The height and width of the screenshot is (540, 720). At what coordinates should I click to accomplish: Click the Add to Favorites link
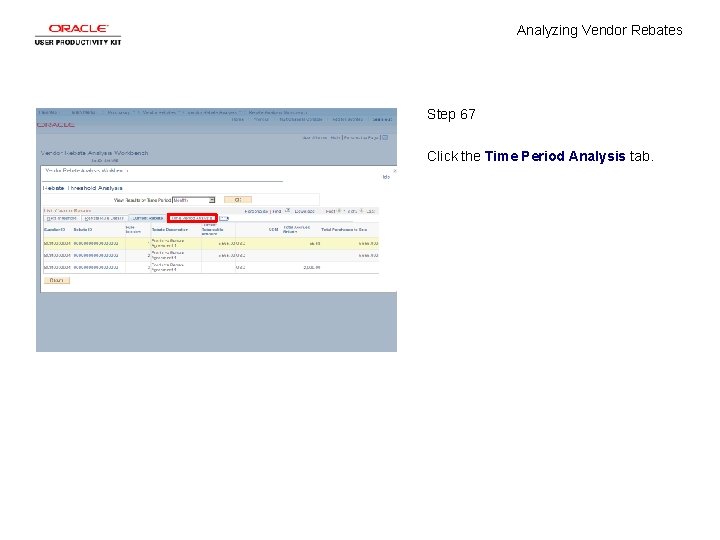point(348,119)
